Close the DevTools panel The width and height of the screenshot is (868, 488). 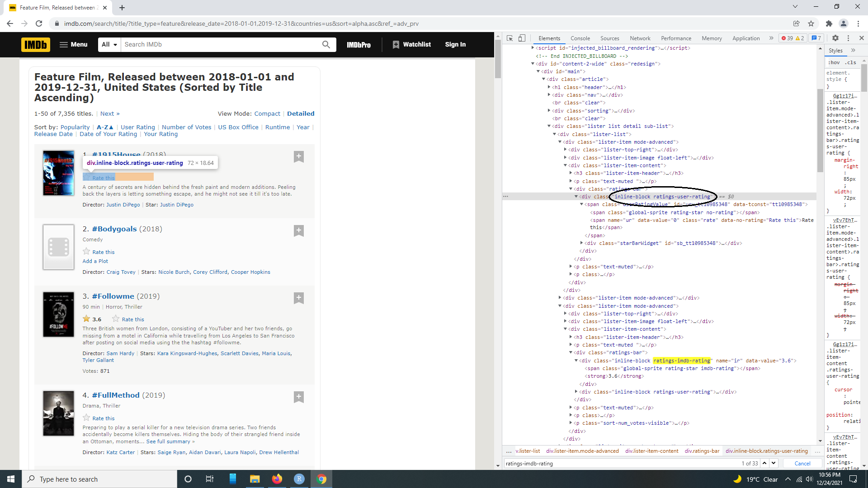point(861,38)
